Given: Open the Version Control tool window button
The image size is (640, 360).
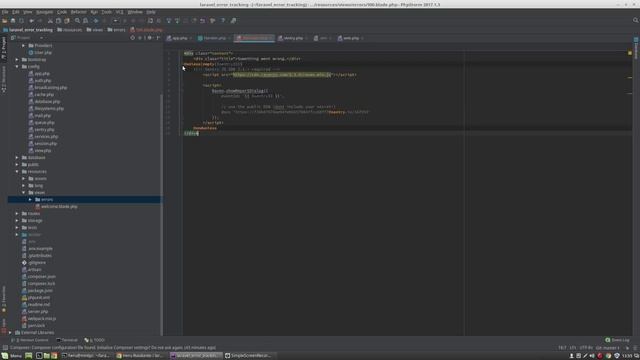Looking at the screenshot, I should pyautogui.click(x=31, y=340).
